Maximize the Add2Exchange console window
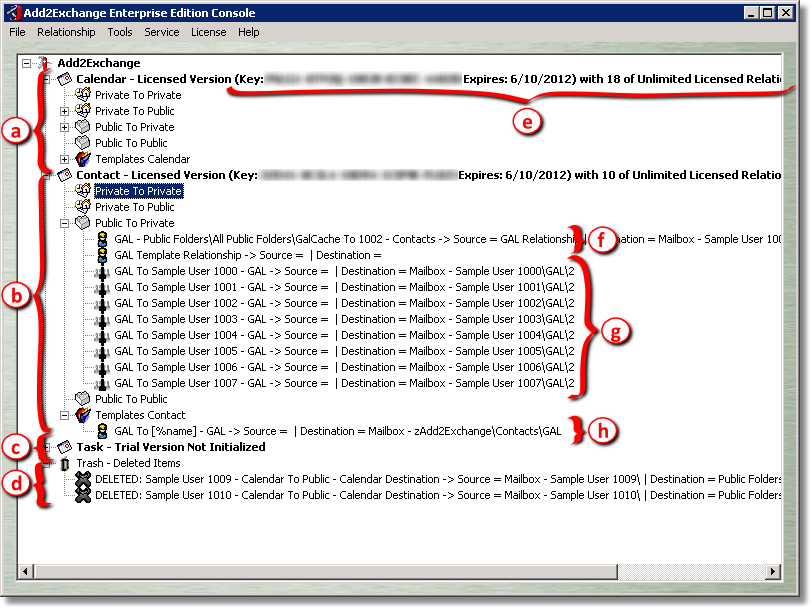 [x=768, y=12]
